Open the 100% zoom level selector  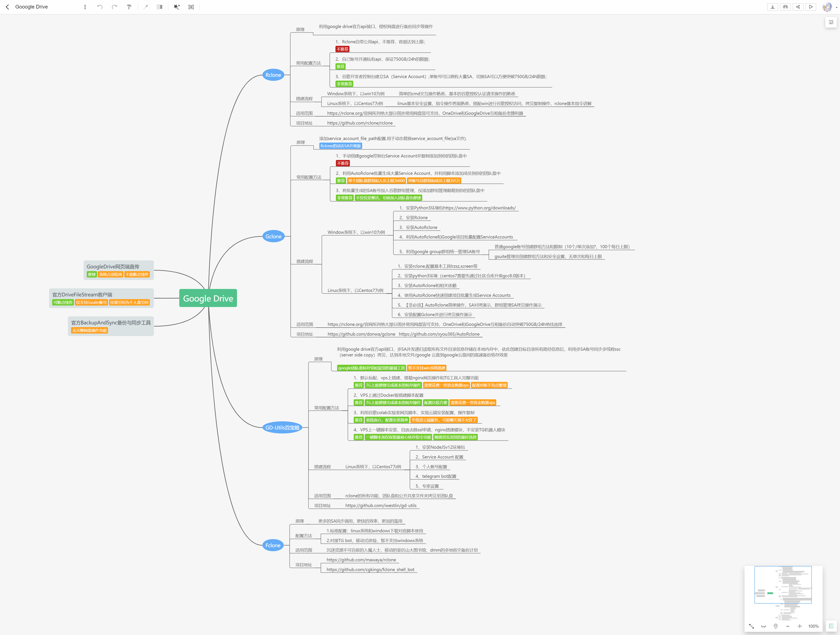[813, 626]
